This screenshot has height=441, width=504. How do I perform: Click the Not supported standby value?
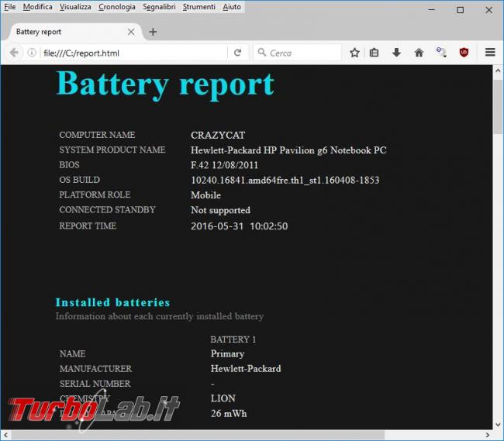click(220, 210)
